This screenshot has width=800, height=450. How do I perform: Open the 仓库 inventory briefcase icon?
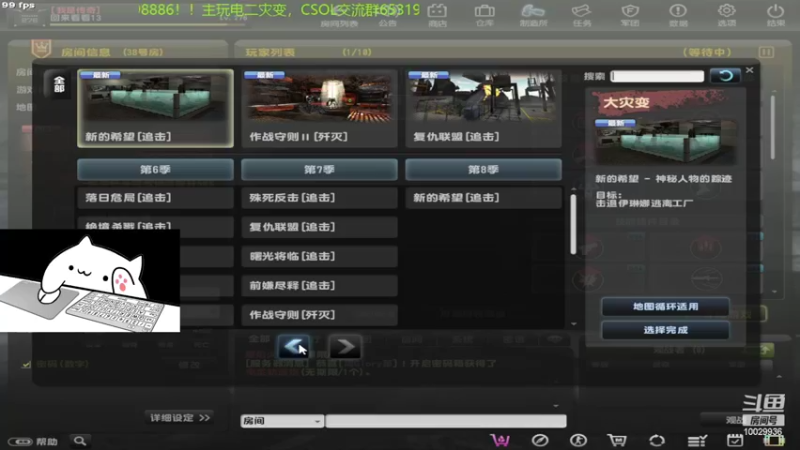[x=484, y=14]
